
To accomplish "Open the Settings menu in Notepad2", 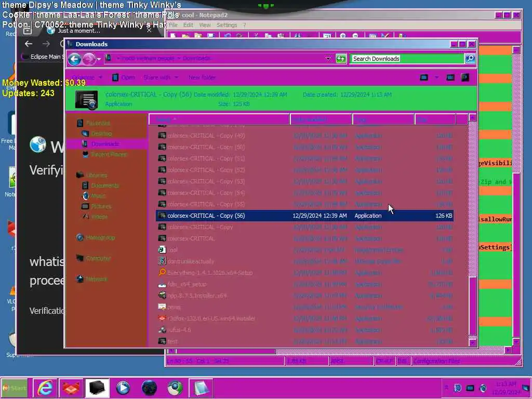I will pyautogui.click(x=227, y=25).
